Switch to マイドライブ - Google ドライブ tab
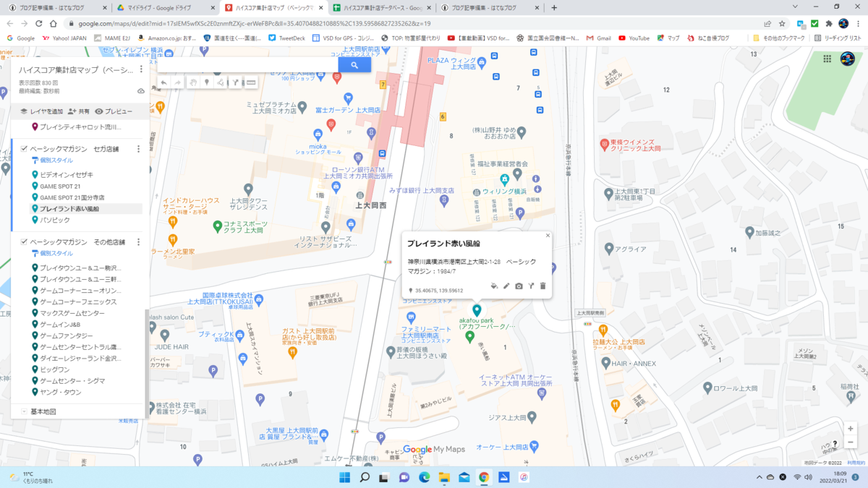 (x=163, y=7)
